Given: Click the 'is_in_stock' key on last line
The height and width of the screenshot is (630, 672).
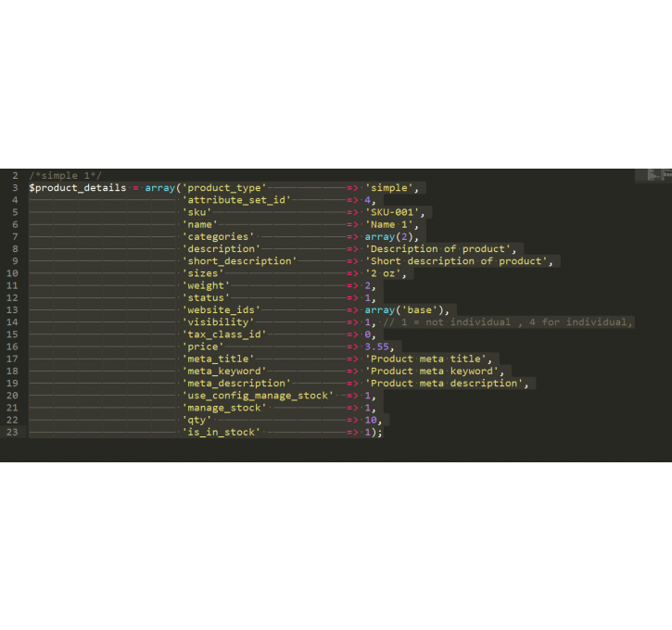Looking at the screenshot, I should tap(222, 432).
